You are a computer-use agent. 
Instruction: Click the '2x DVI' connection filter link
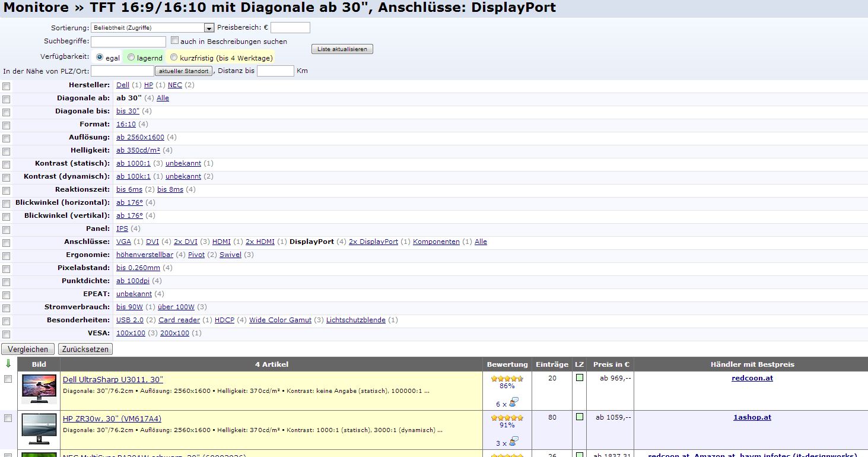pos(186,242)
